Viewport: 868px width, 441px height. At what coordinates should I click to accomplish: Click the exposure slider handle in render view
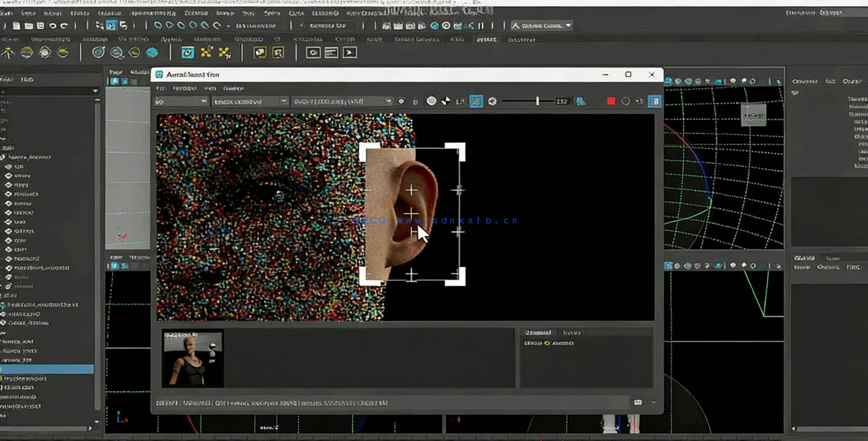(x=537, y=101)
